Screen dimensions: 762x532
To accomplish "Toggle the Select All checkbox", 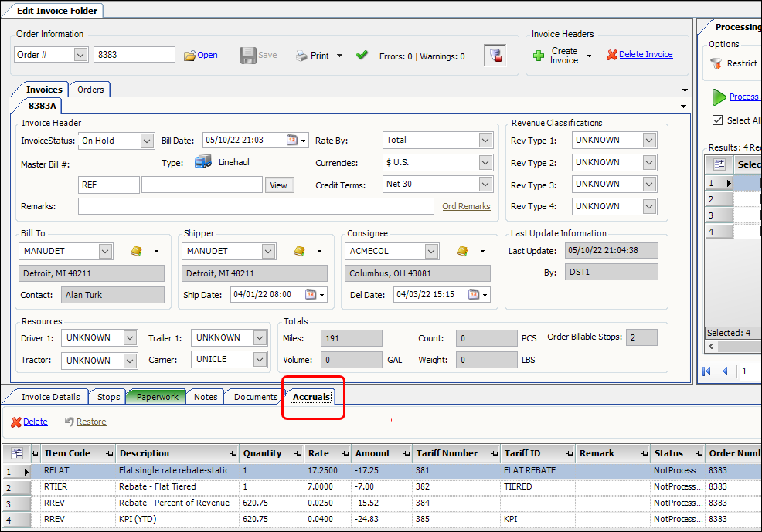I will pyautogui.click(x=717, y=120).
